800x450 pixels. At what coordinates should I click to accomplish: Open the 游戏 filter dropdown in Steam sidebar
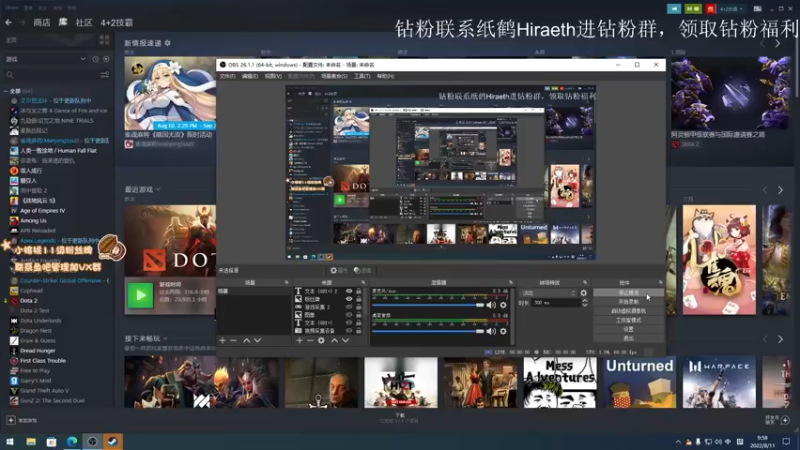45,59
